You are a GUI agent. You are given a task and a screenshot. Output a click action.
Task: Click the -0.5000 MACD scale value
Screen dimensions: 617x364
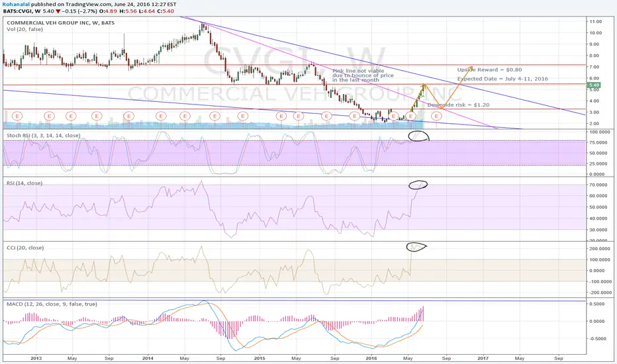pos(598,338)
